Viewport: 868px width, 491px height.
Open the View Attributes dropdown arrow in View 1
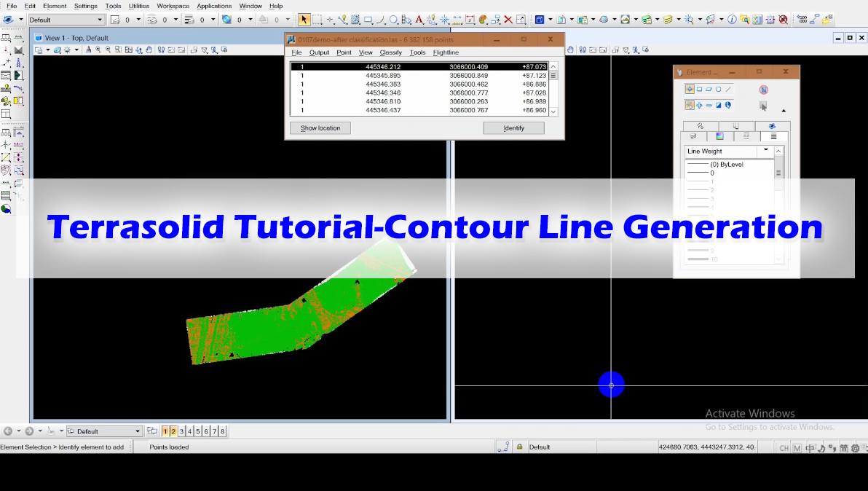click(x=48, y=50)
